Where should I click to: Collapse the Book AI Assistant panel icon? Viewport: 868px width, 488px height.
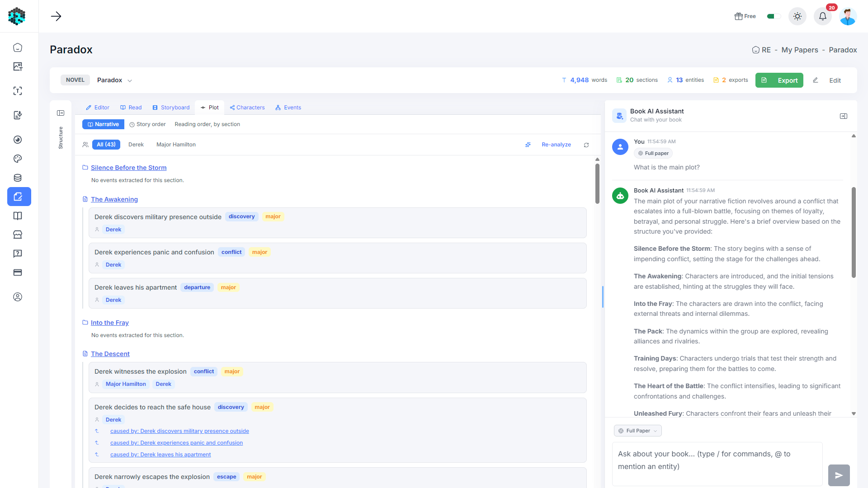point(843,116)
